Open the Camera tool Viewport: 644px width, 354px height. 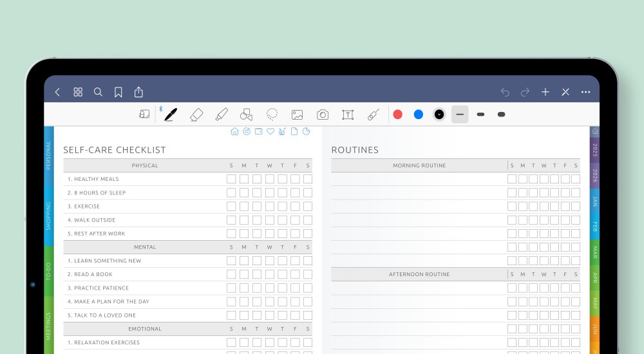(x=323, y=115)
